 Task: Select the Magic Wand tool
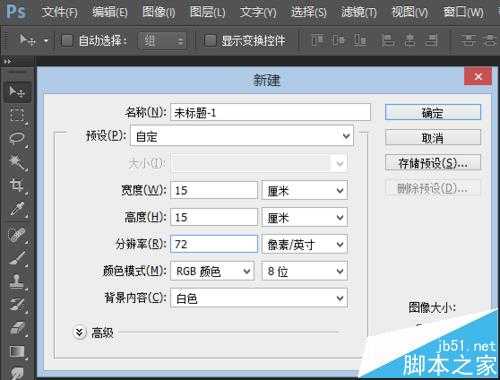click(17, 162)
